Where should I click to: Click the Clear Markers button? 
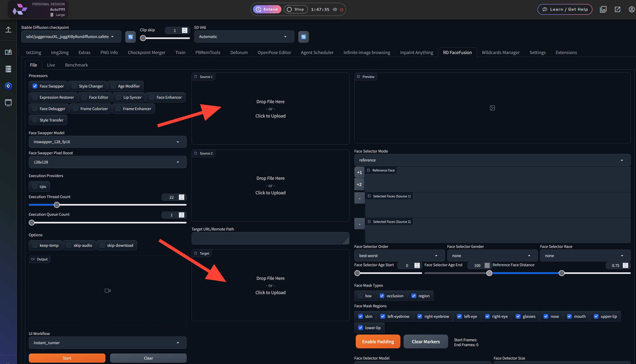pos(425,341)
